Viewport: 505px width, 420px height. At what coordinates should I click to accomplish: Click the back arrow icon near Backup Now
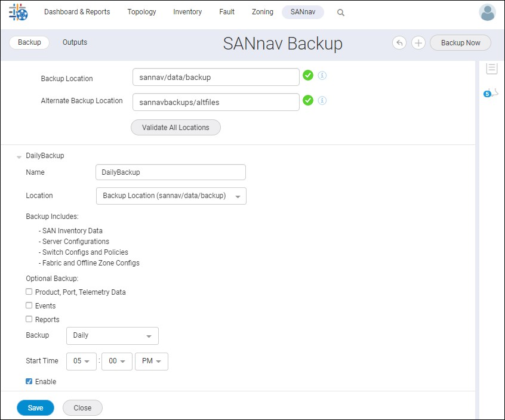coord(399,42)
